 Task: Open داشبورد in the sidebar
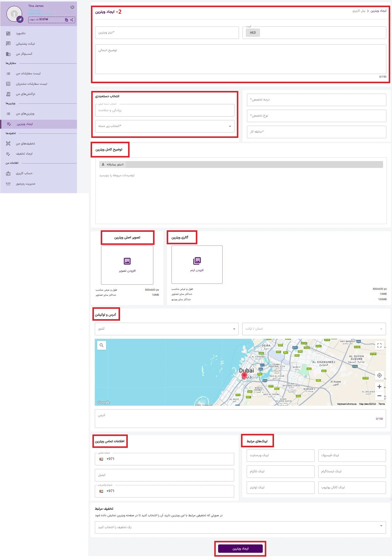[x=21, y=34]
